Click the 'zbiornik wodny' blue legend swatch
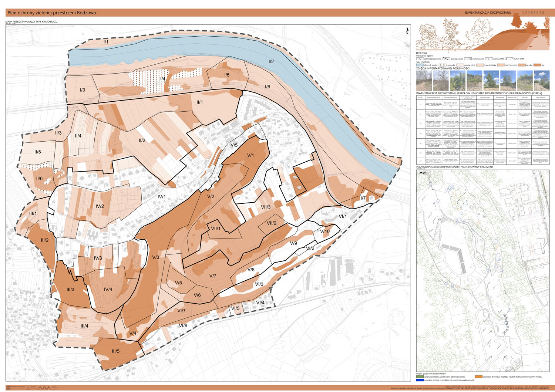Viewport: 555px width, 392px height. 420,65
